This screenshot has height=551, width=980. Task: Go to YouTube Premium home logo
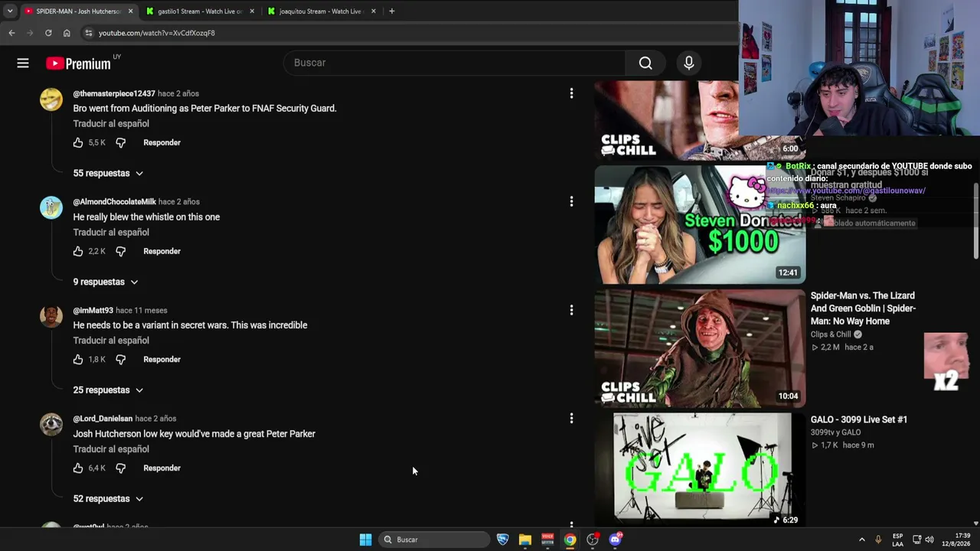pyautogui.click(x=78, y=64)
